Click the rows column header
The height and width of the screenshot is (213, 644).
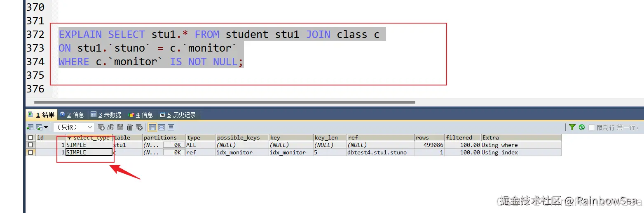429,137
